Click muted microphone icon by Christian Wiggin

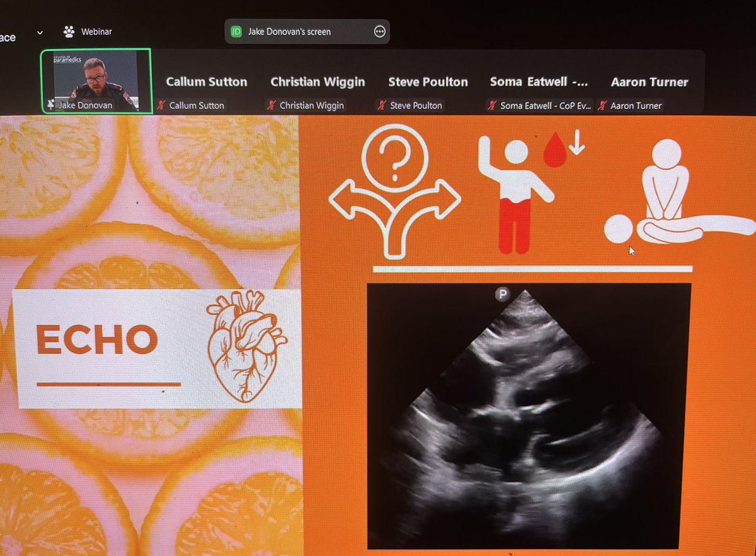coord(272,106)
